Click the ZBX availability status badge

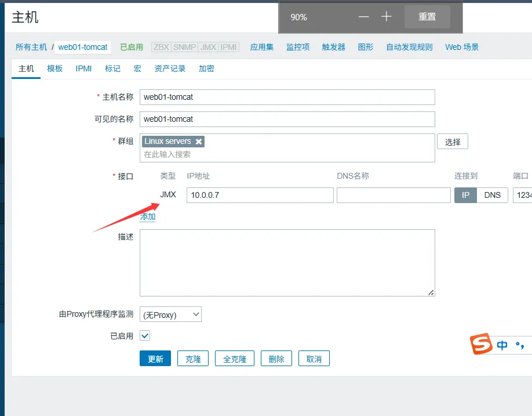161,47
